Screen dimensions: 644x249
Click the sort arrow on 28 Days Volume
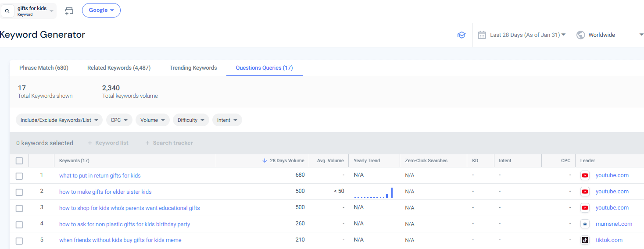[x=265, y=160]
